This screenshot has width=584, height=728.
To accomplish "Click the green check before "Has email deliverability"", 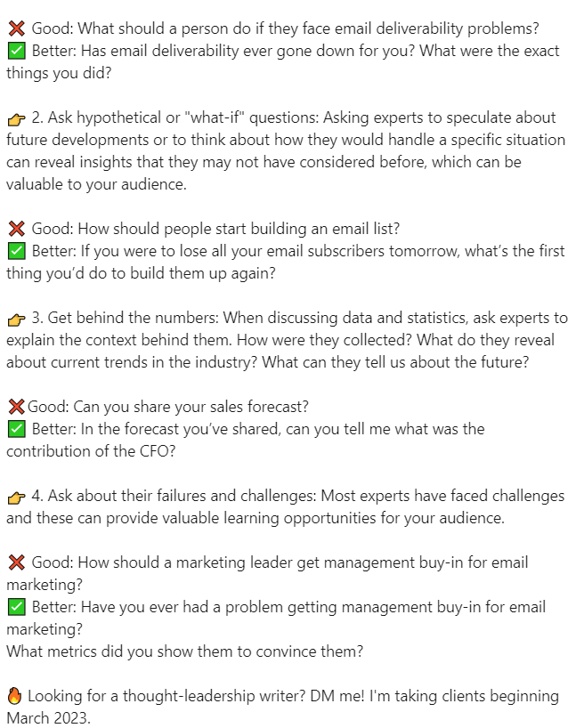I will [x=15, y=51].
